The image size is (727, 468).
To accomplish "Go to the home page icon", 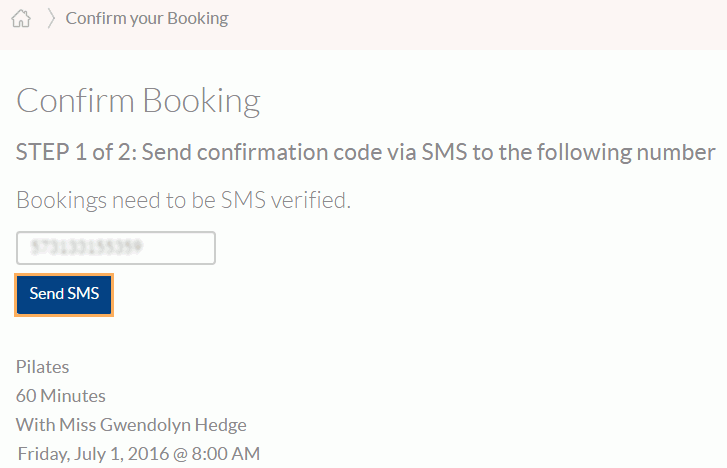I will [21, 19].
